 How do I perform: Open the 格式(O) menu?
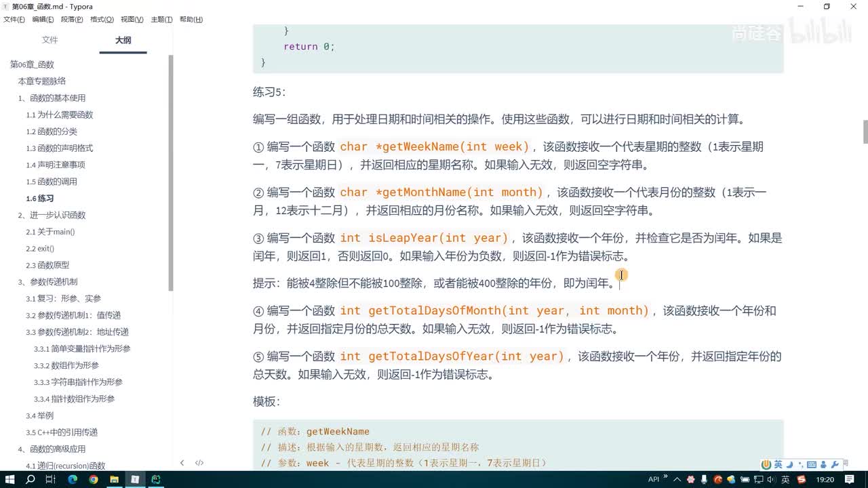(x=102, y=20)
